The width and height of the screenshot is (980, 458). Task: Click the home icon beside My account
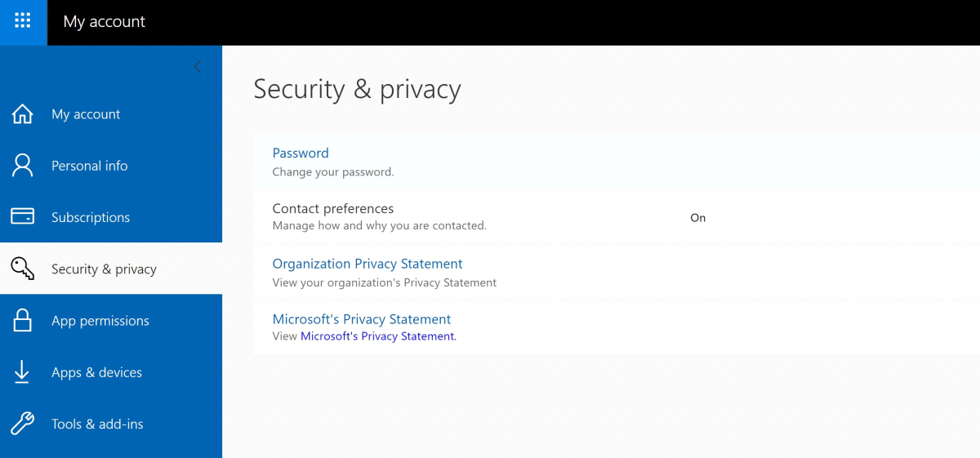coord(23,114)
